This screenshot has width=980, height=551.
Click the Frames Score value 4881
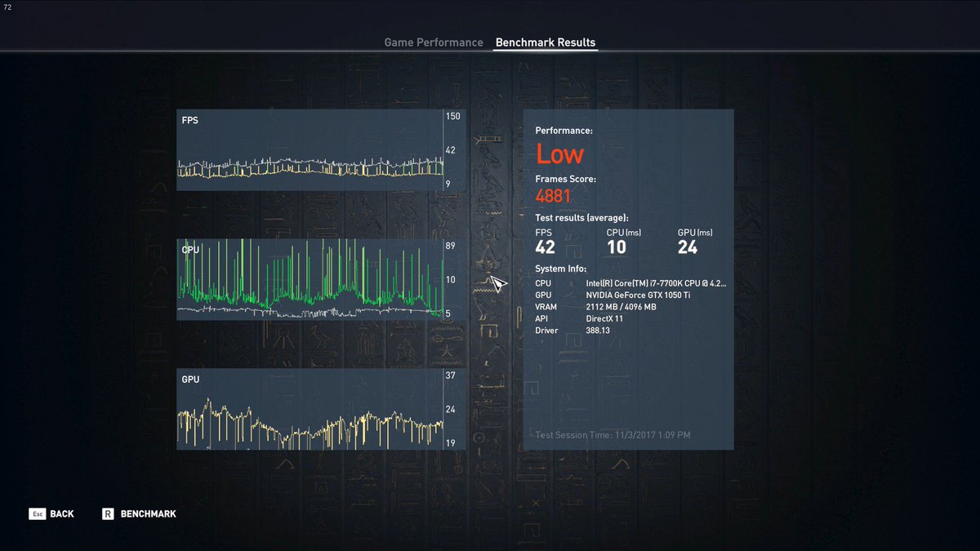point(553,196)
